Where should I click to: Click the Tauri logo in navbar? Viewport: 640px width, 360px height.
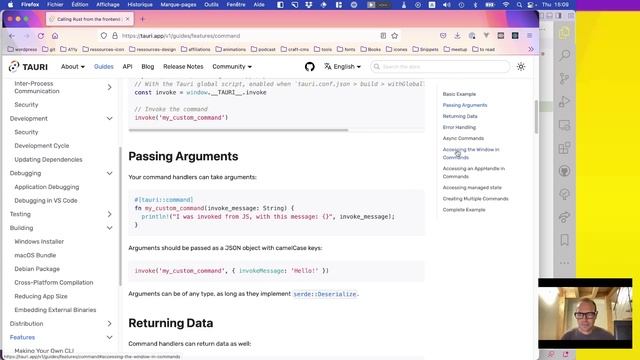coord(28,67)
